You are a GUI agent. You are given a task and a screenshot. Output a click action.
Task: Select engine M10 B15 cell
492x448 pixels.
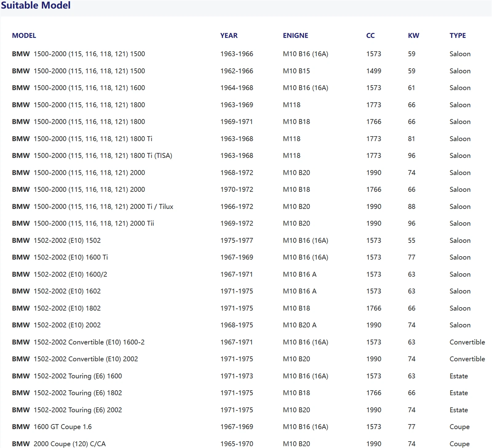(x=296, y=71)
